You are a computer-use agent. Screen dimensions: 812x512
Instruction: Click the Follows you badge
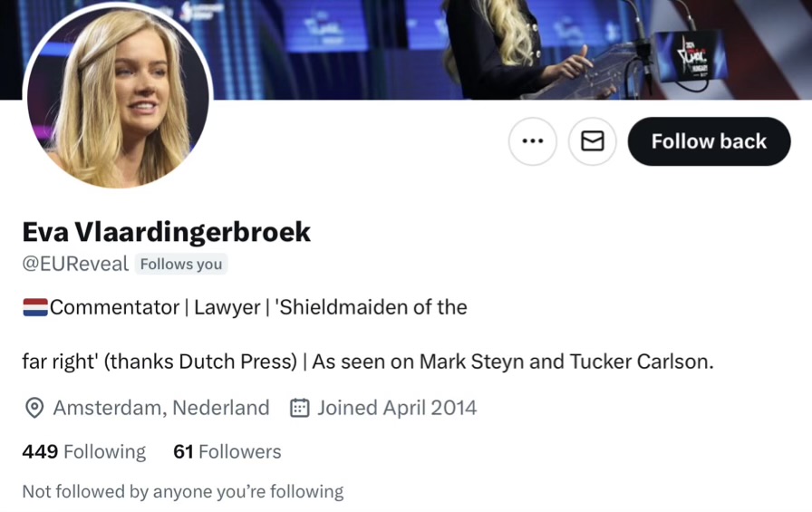pos(180,264)
